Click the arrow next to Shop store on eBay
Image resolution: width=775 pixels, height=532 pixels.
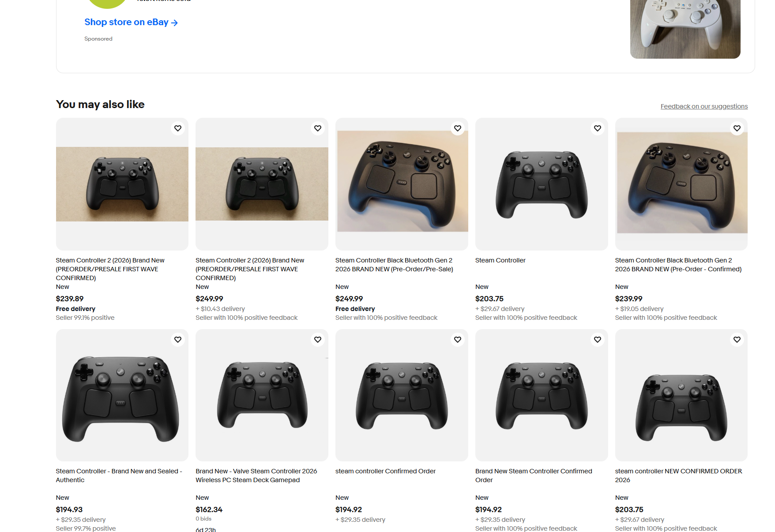point(174,22)
